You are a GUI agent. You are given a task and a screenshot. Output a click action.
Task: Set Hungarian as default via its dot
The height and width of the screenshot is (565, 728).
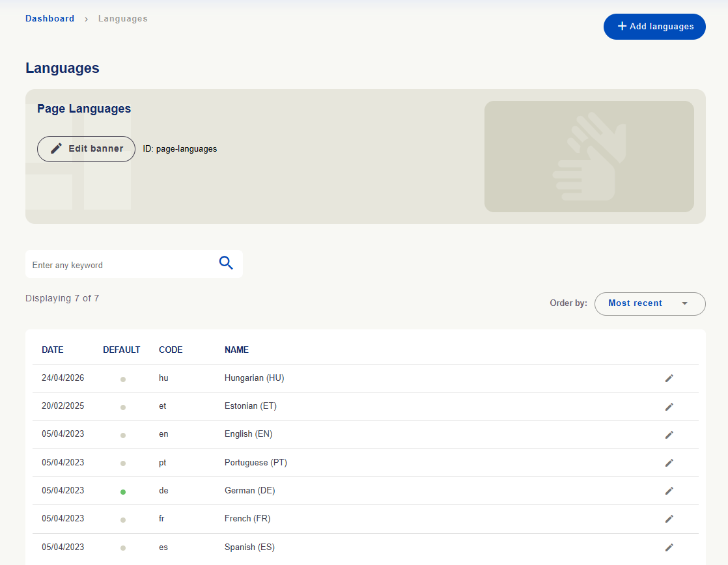123,379
